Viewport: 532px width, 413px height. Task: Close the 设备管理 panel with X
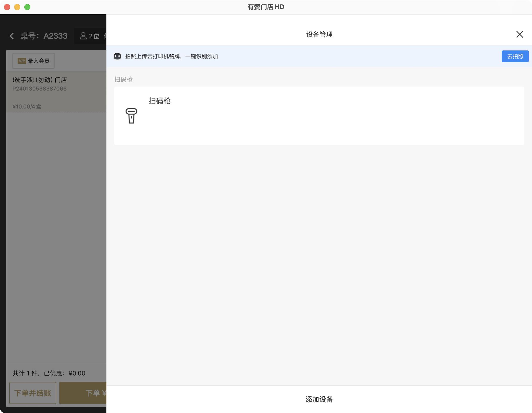point(519,34)
